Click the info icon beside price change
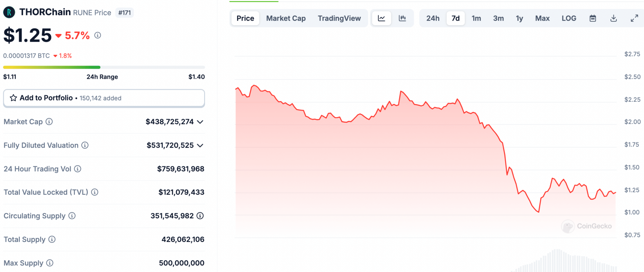644x272 pixels. (98, 35)
